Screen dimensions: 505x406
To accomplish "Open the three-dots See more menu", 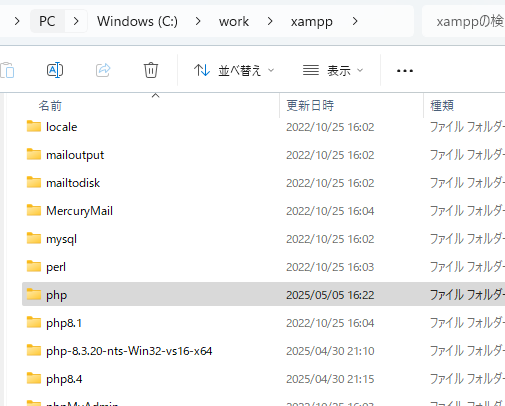I will [405, 71].
